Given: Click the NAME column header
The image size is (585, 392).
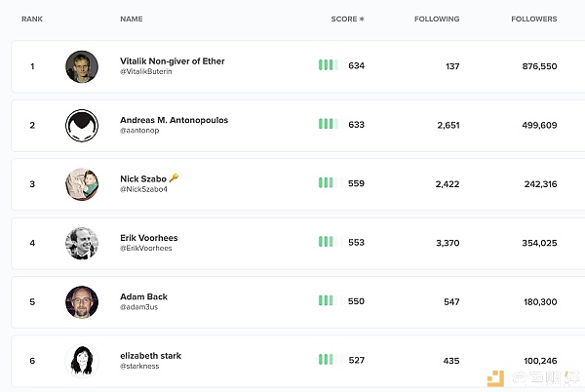Looking at the screenshot, I should click(x=132, y=19).
